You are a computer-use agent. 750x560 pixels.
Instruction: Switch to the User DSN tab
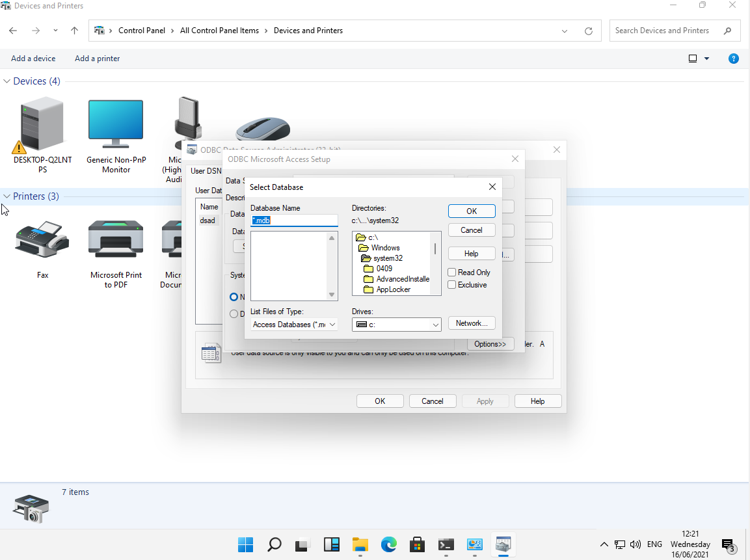point(206,170)
